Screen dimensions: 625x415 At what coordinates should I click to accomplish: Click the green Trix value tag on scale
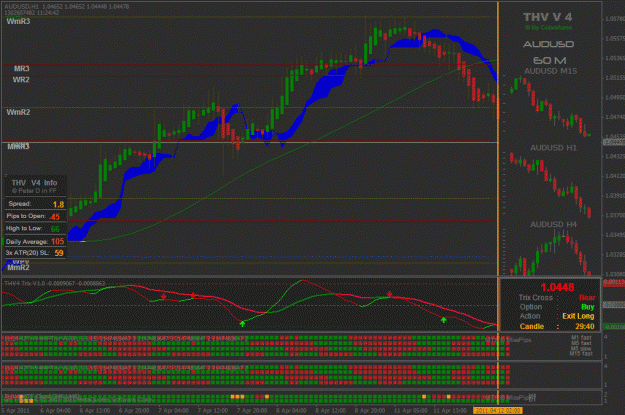pos(613,326)
